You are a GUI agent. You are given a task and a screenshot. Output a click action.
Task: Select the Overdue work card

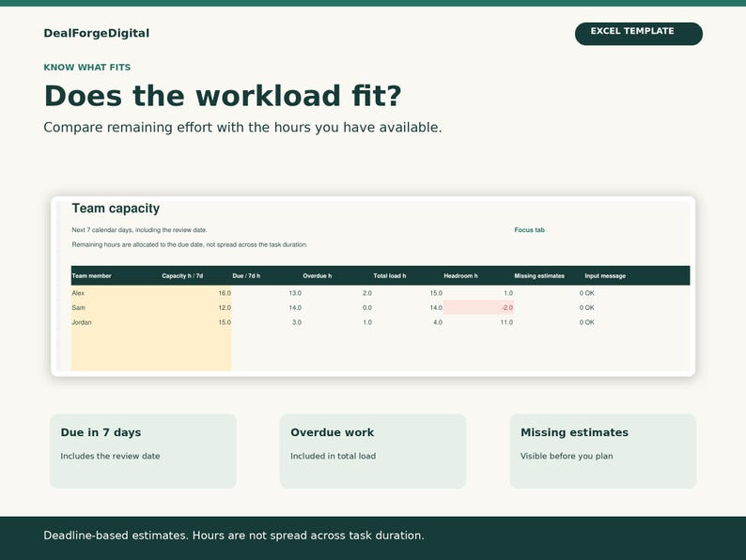[373, 451]
